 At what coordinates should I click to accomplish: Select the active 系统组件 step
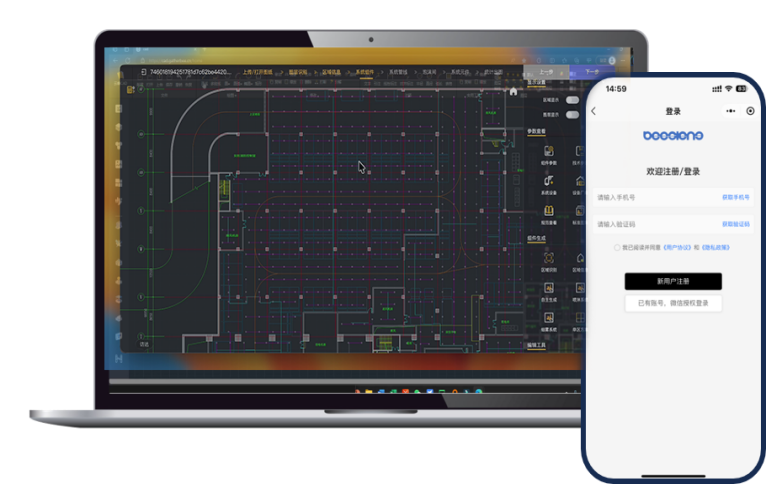[x=364, y=72]
